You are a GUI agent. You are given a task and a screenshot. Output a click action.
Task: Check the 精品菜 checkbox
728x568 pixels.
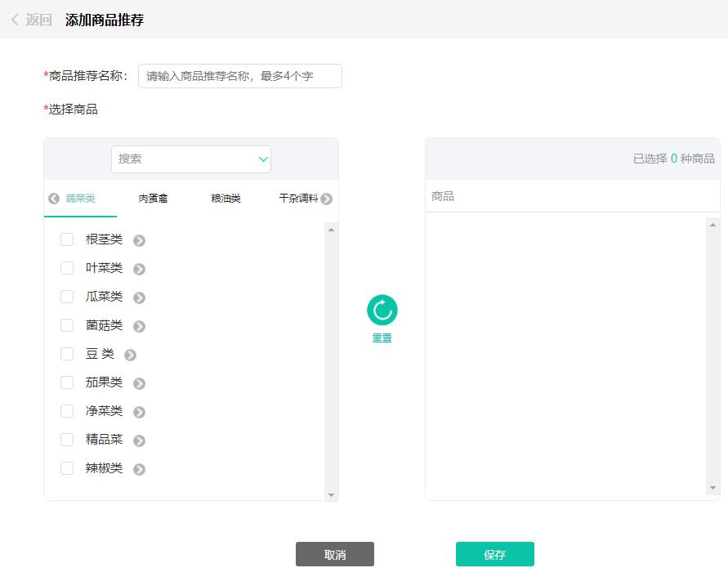[x=67, y=440]
